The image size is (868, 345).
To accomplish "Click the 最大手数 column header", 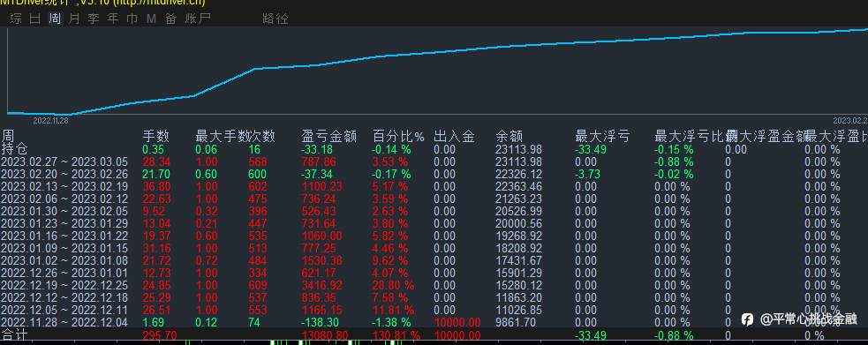I will tap(222, 136).
